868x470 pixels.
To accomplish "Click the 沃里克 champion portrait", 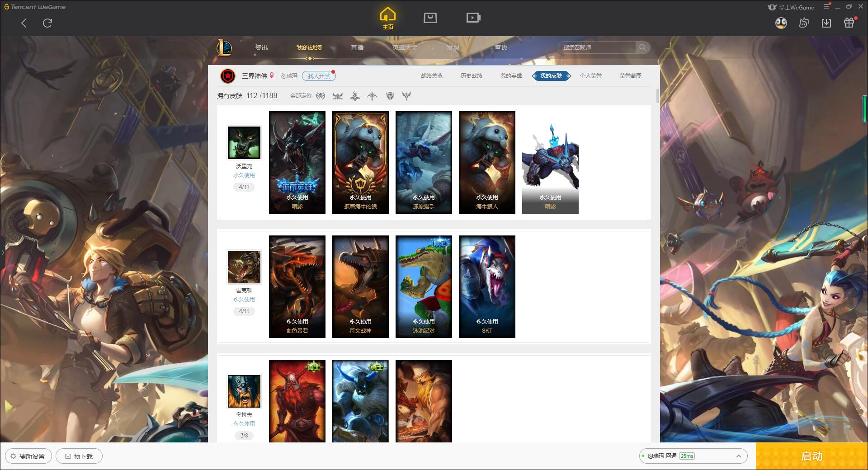I will click(244, 142).
